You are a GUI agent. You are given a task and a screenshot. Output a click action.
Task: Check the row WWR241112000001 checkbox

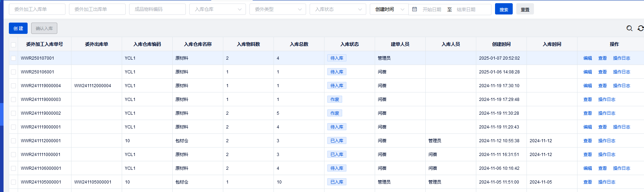(x=13, y=141)
